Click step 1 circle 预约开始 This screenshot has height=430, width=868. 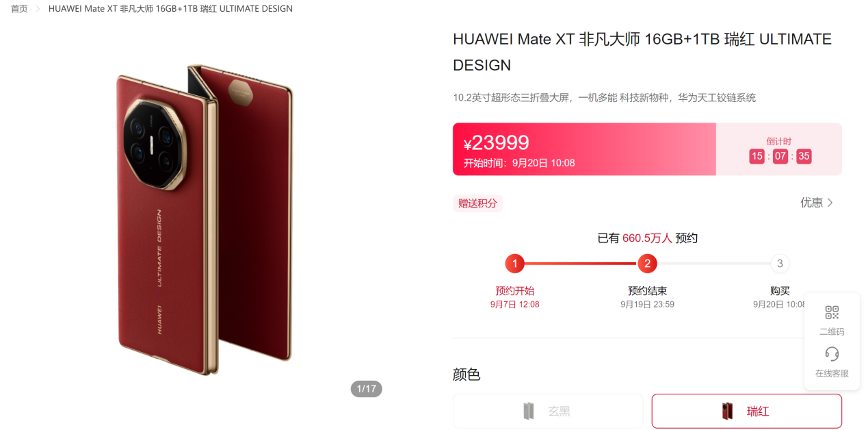pos(514,264)
